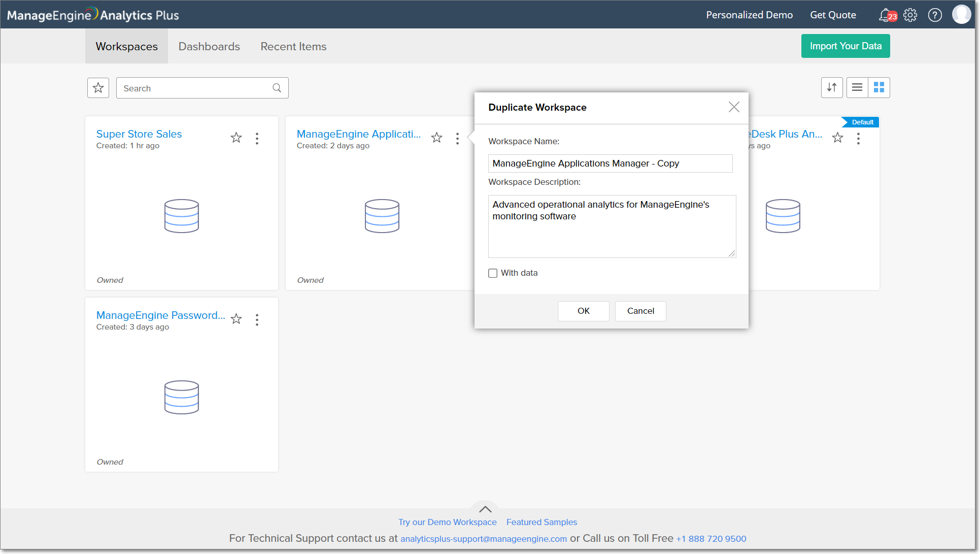Enable the With data checkbox
980x554 pixels.
coord(493,273)
